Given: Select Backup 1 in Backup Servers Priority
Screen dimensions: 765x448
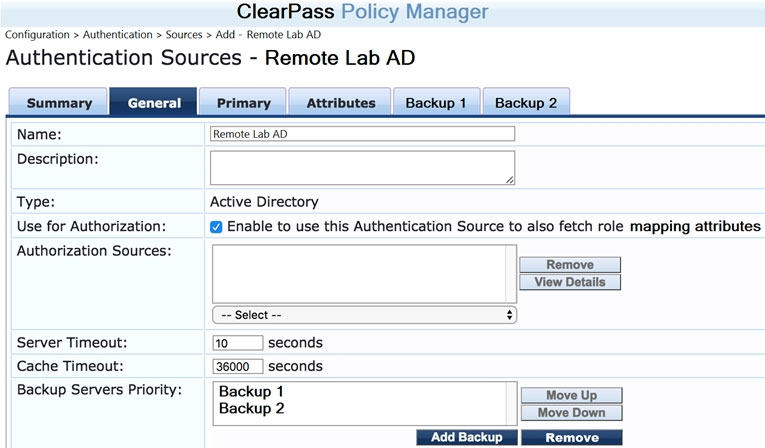Looking at the screenshot, I should tap(252, 391).
